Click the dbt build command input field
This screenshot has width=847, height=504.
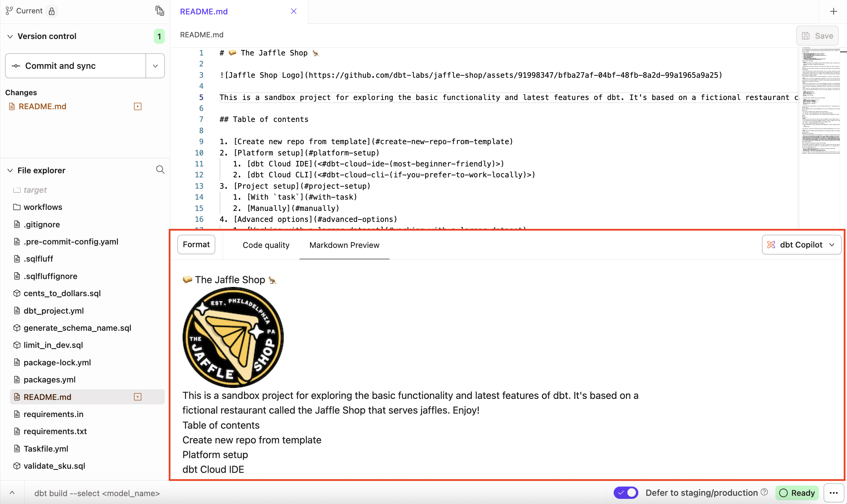coord(97,493)
